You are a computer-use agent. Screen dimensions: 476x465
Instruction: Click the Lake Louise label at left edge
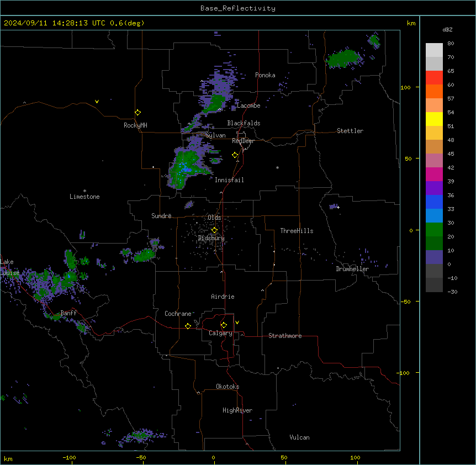(x=9, y=267)
